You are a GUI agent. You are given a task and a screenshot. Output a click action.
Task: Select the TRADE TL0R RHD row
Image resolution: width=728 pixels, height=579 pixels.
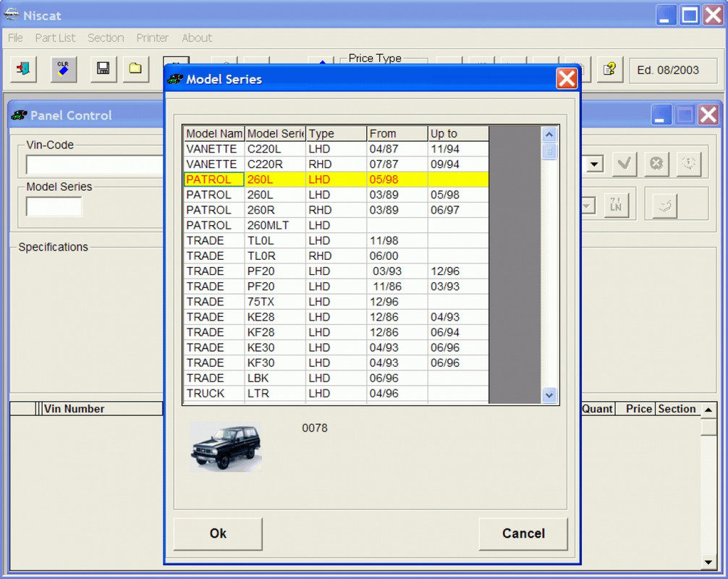pyautogui.click(x=337, y=255)
